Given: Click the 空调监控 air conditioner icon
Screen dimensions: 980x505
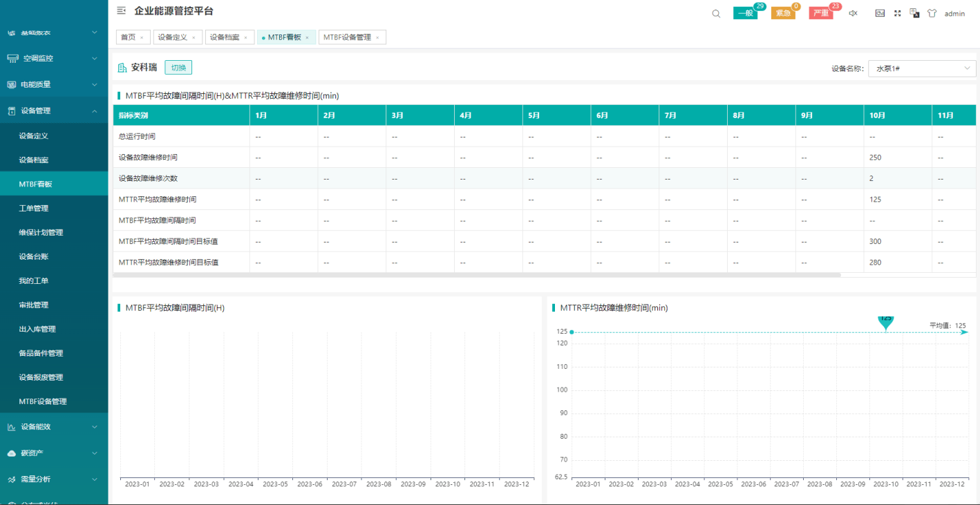Looking at the screenshot, I should click(x=12, y=58).
